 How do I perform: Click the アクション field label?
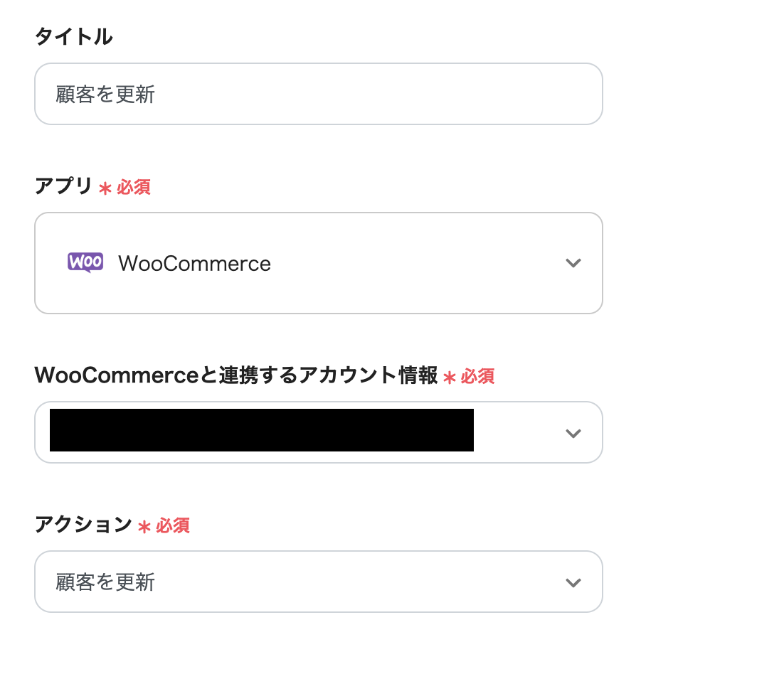click(x=83, y=525)
